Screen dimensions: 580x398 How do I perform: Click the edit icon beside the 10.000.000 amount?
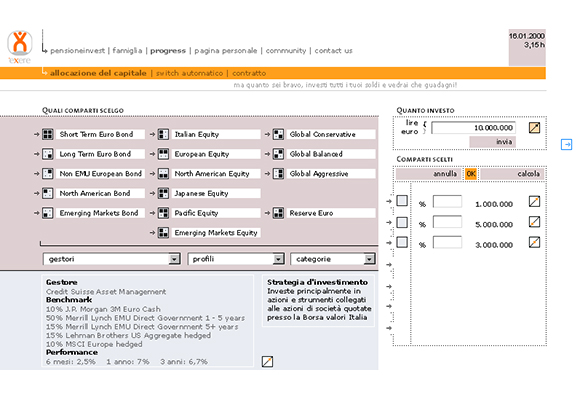click(534, 128)
